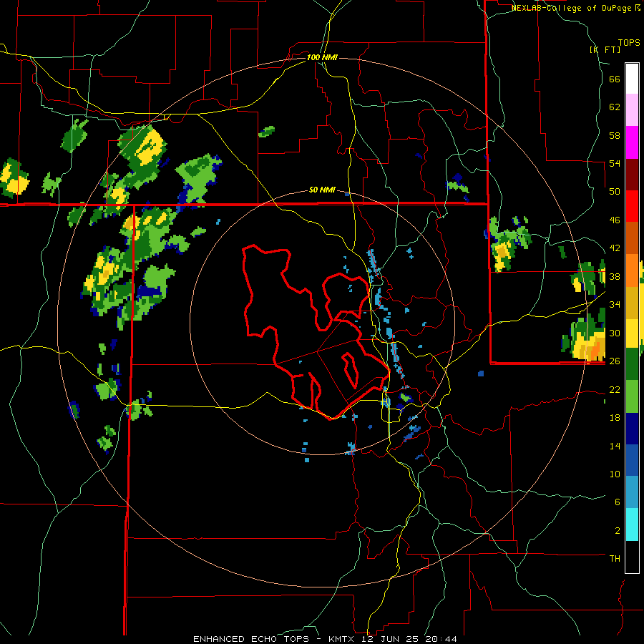Click the white swatch atop the tops legend

point(632,79)
